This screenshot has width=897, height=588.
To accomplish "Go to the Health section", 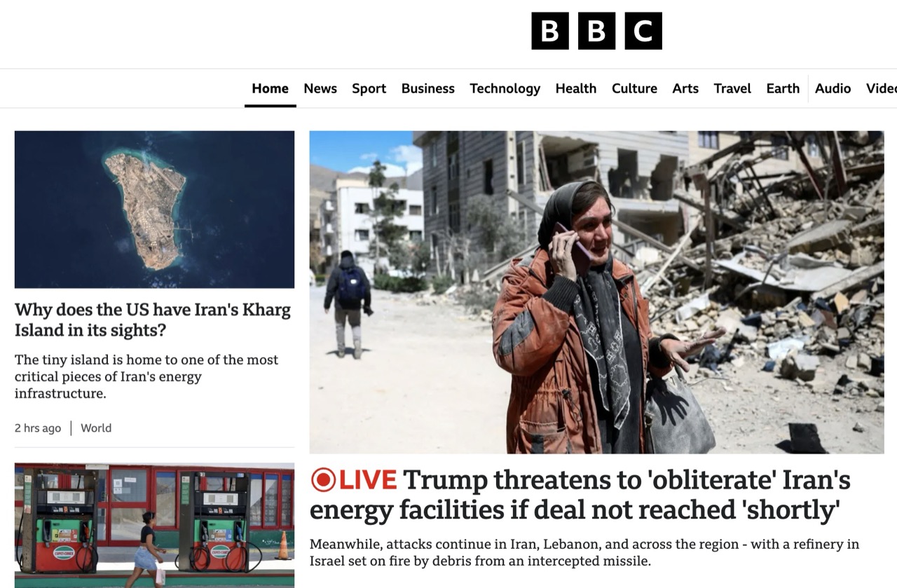I will tap(576, 88).
